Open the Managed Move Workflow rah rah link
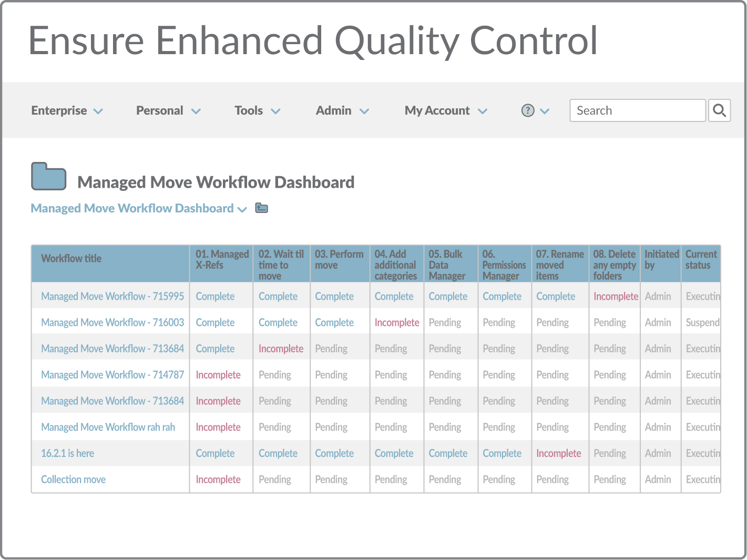The width and height of the screenshot is (747, 560). point(108,427)
